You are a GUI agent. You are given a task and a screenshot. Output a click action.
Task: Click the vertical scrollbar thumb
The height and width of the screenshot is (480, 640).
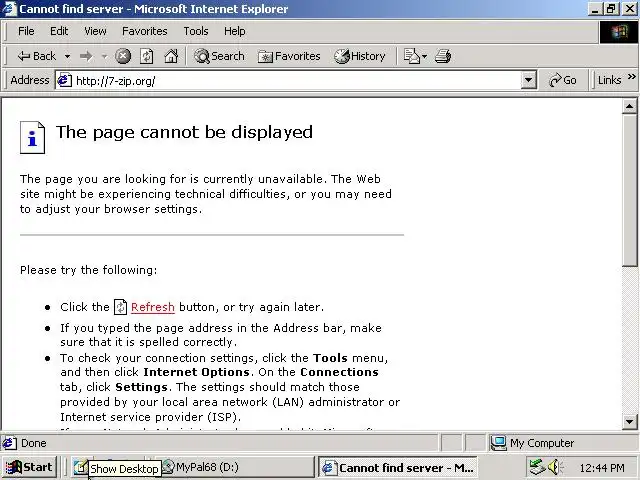click(629, 190)
